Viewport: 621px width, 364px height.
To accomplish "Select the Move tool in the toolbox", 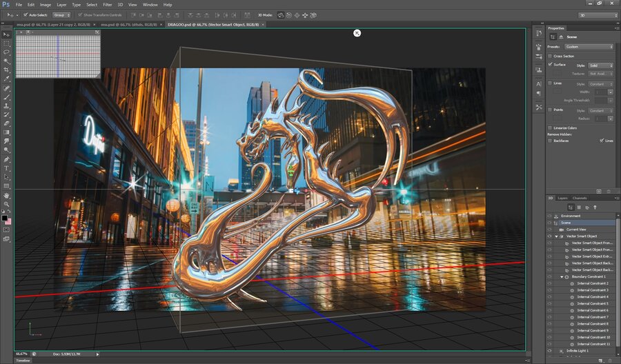I will coord(6,34).
